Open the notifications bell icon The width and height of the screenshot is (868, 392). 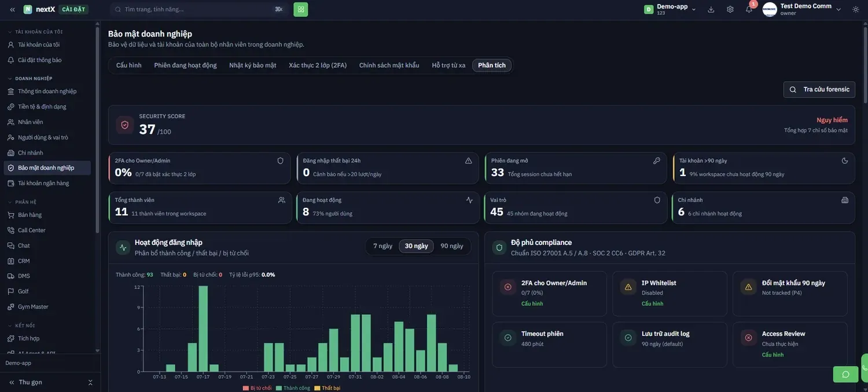[749, 9]
